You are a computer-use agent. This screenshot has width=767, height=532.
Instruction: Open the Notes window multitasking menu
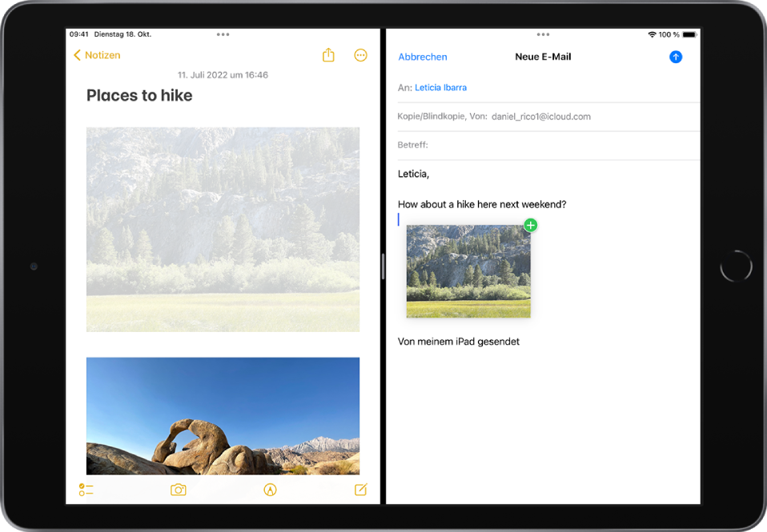[x=223, y=34]
